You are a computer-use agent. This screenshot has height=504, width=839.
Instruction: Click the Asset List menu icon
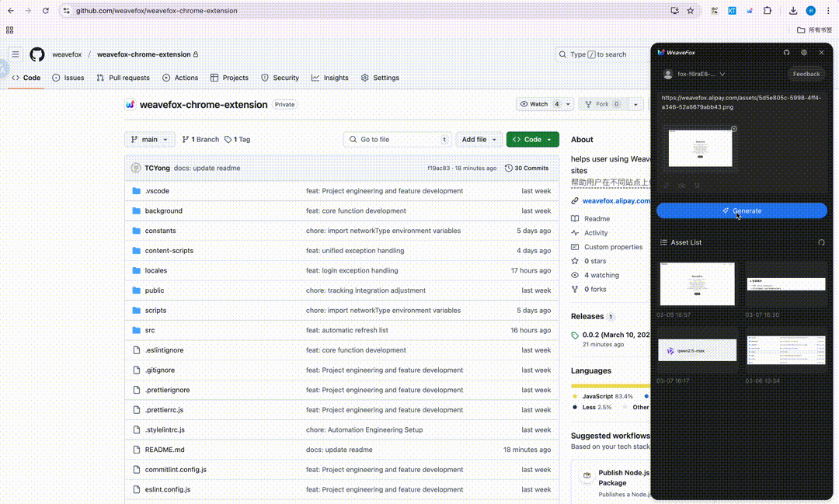click(663, 242)
